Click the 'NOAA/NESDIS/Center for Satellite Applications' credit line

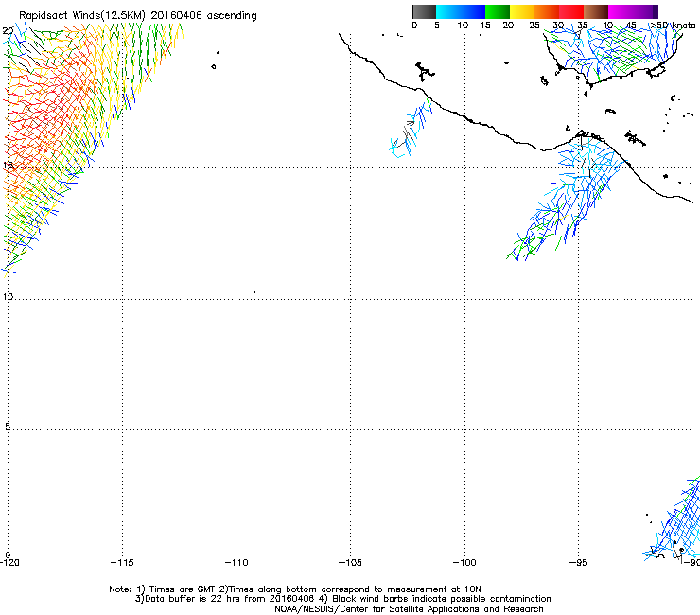pos(409,609)
